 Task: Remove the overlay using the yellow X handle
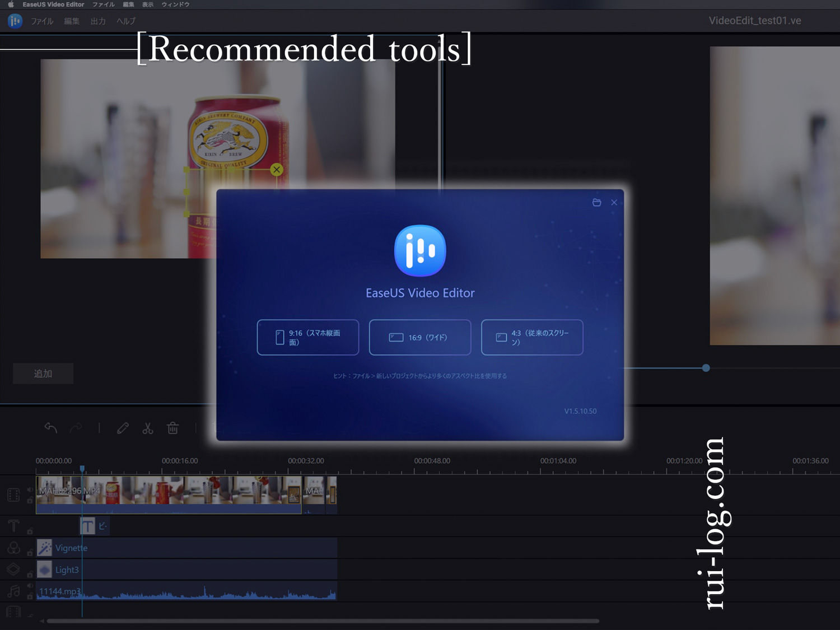click(277, 170)
